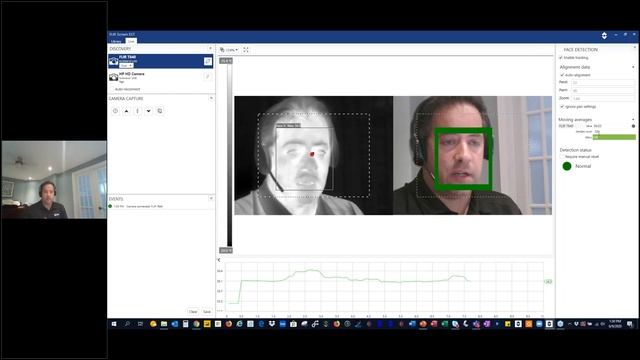640x360 pixels.
Task: Click the Save button in Events
Action: point(207,312)
